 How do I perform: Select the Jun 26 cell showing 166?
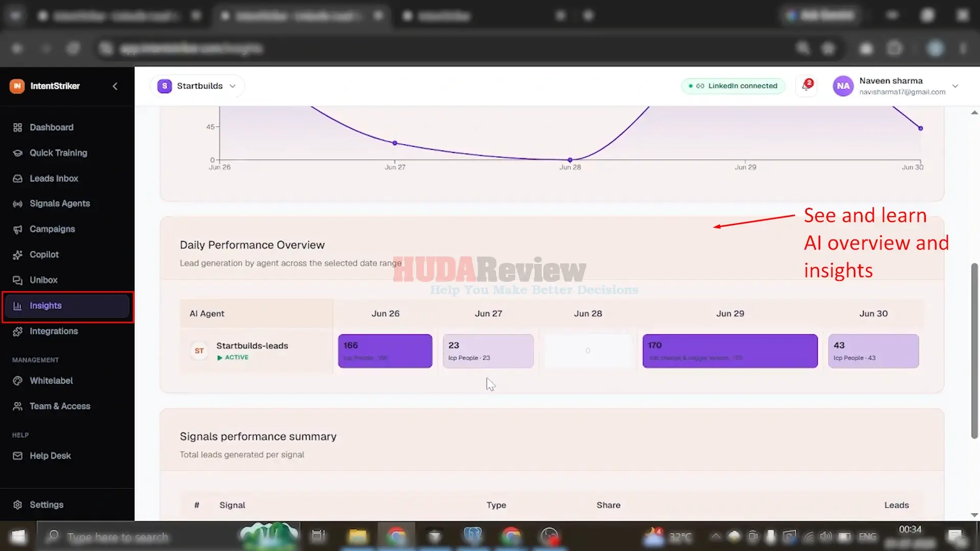[385, 351]
